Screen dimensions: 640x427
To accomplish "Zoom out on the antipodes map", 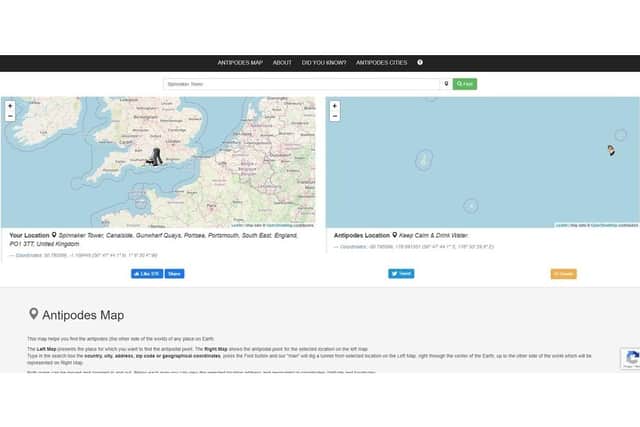I will pos(335,116).
